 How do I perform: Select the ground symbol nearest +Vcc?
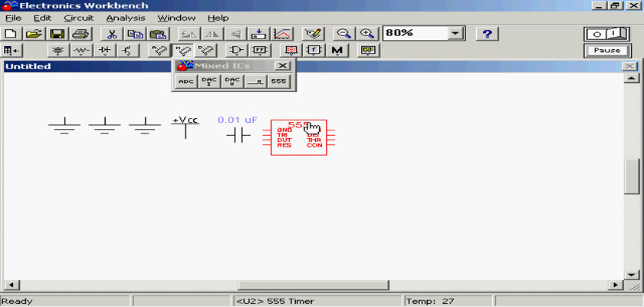[x=145, y=126]
